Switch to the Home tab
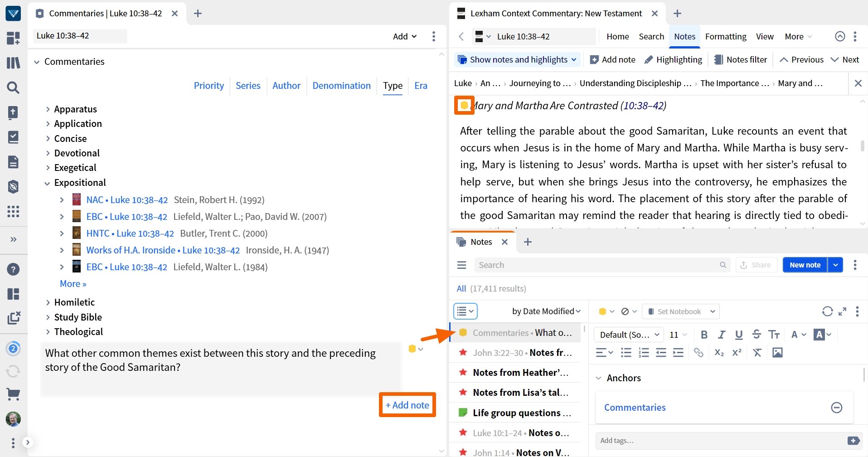 pyautogui.click(x=618, y=36)
